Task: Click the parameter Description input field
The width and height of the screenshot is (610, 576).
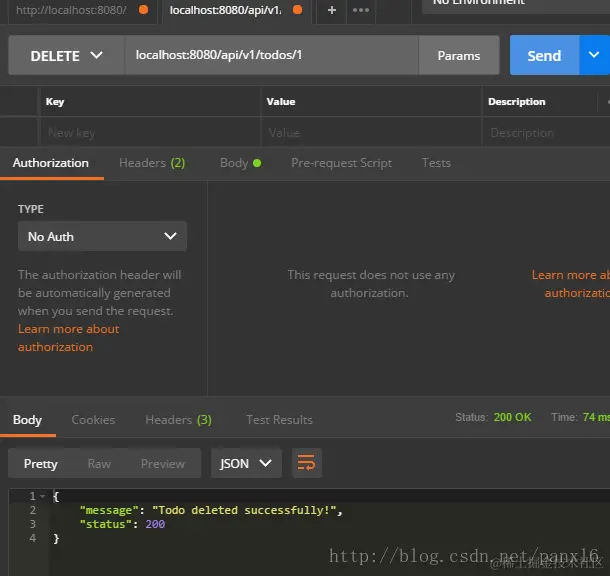Action: [x=546, y=133]
